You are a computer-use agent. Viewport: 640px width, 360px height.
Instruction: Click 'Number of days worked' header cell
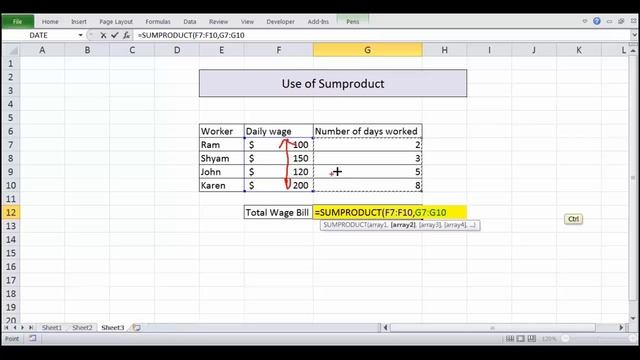367,131
